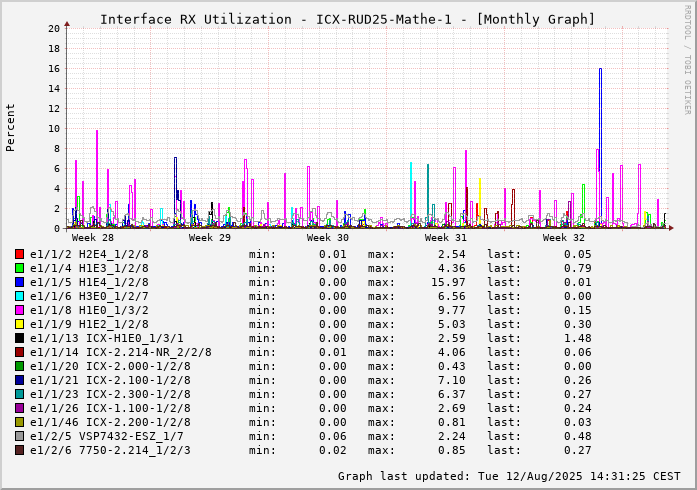Click the green swatch for e1/1/4 H1E3_1/2/8
The width and height of the screenshot is (697, 490).
point(20,268)
